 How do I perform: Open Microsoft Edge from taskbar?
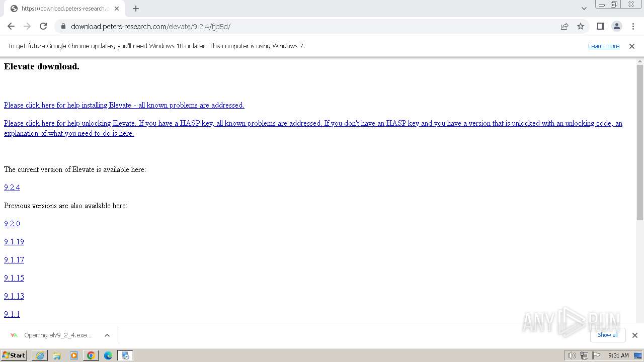pos(108,355)
